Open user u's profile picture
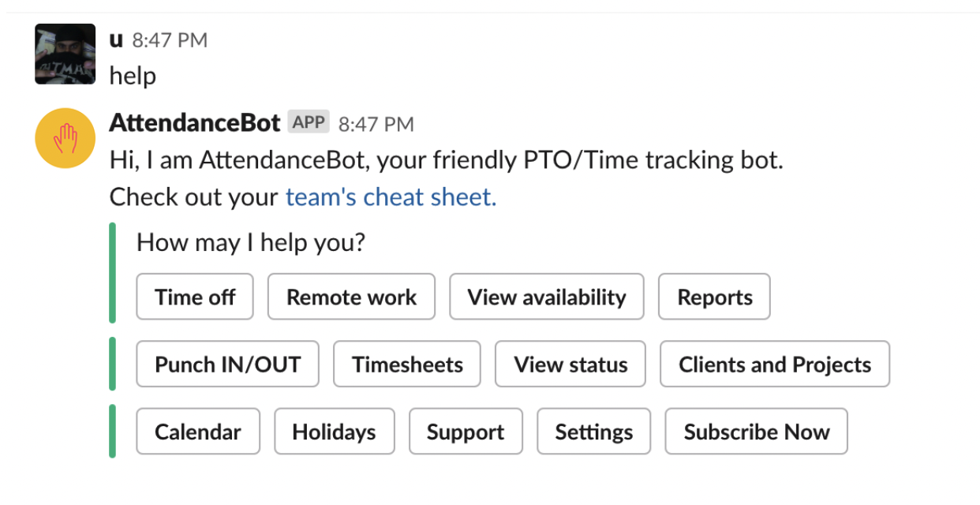 (65, 54)
